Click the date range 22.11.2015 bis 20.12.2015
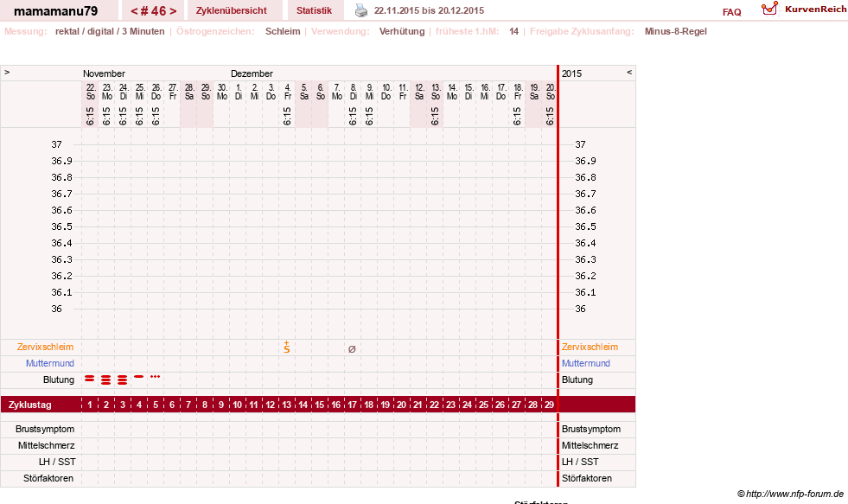Viewport: 848px width, 504px height. (x=429, y=11)
